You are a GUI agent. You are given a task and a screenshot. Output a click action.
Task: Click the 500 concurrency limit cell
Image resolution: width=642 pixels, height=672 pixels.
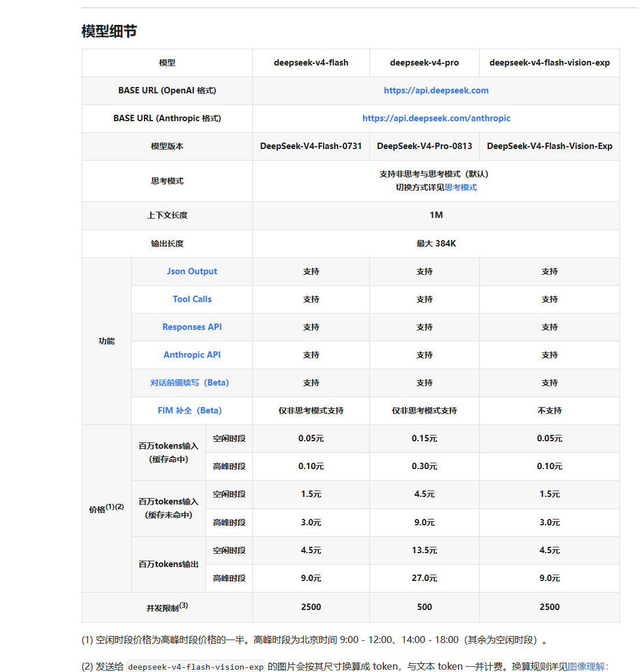coord(425,607)
